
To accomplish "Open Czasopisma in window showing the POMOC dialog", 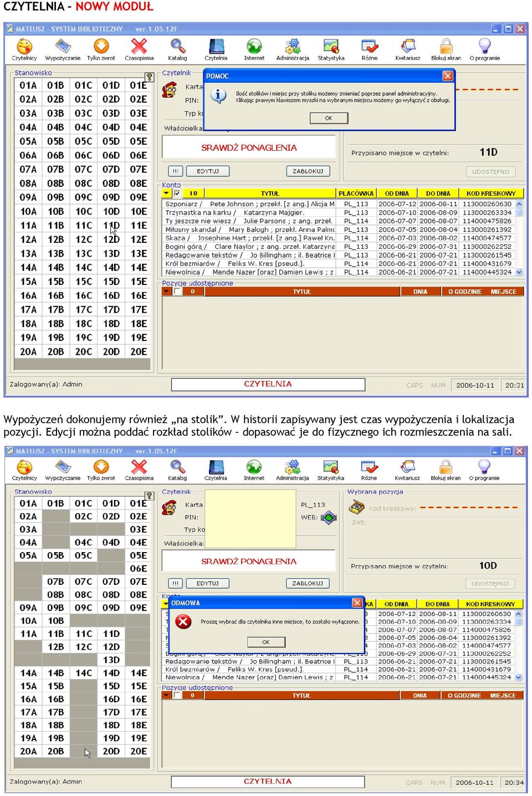I will click(139, 49).
